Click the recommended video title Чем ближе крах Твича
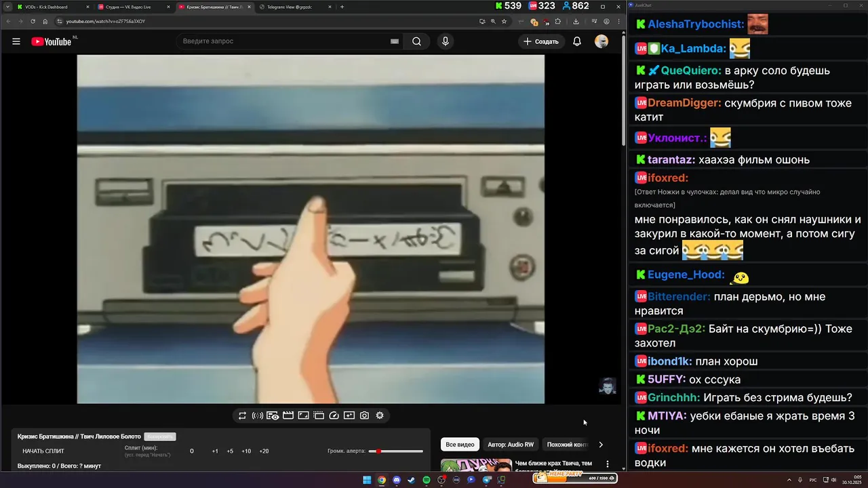The image size is (868, 488). (x=553, y=464)
